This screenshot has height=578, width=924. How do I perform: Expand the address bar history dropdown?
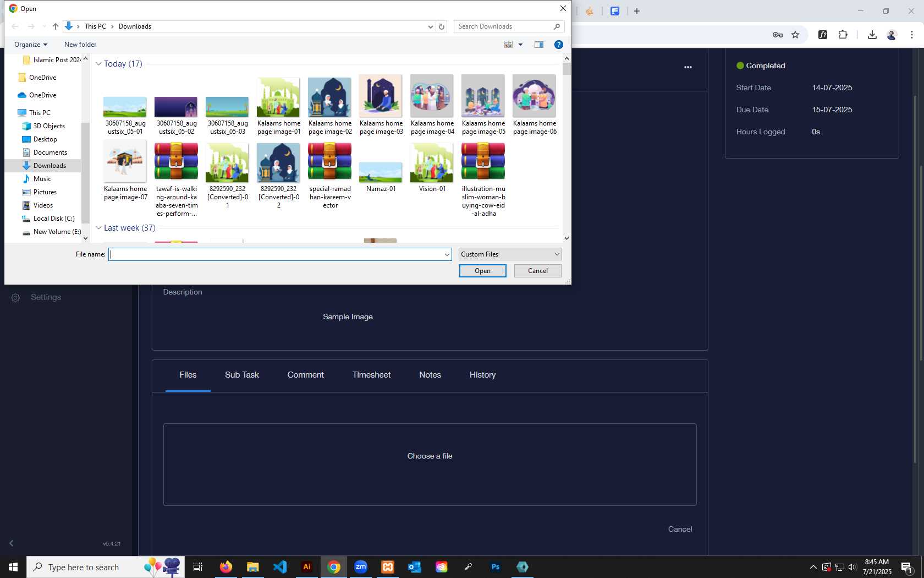pyautogui.click(x=430, y=26)
